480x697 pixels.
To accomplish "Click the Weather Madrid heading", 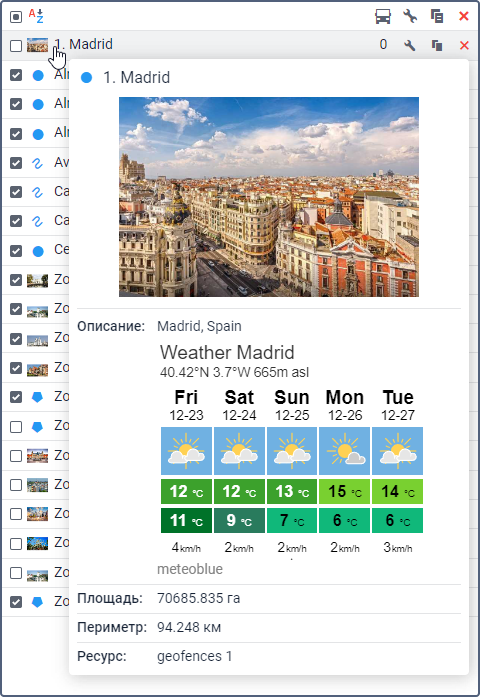I will [x=227, y=353].
